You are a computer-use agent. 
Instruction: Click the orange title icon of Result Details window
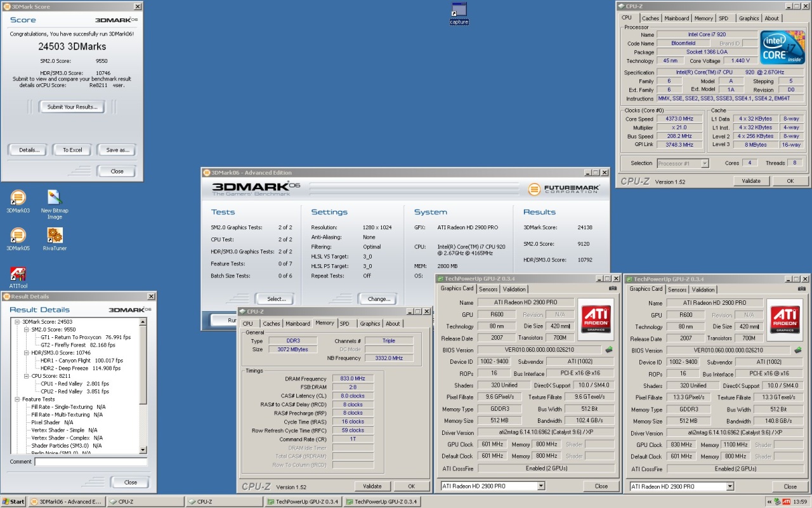[x=6, y=297]
